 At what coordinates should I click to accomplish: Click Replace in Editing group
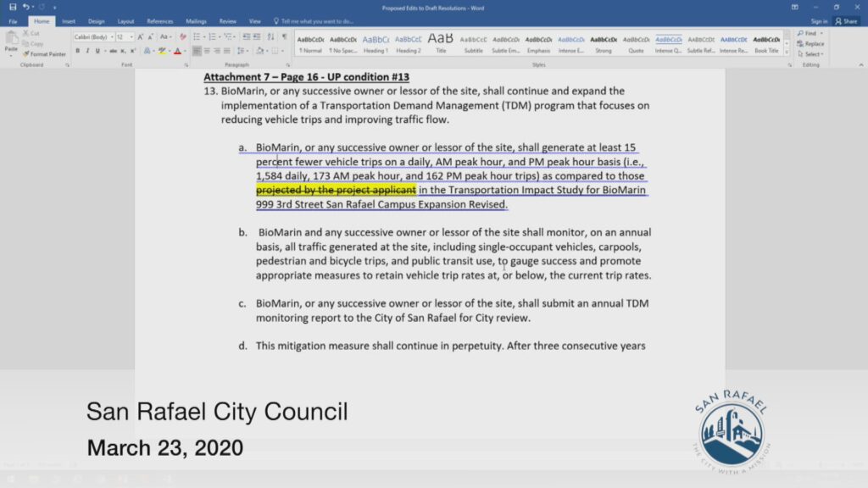(x=810, y=44)
